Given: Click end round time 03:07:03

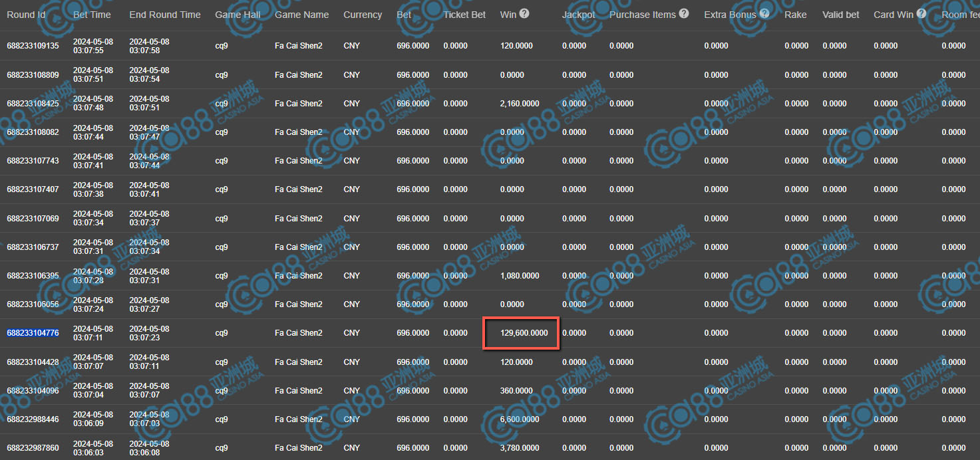Looking at the screenshot, I should tap(149, 419).
